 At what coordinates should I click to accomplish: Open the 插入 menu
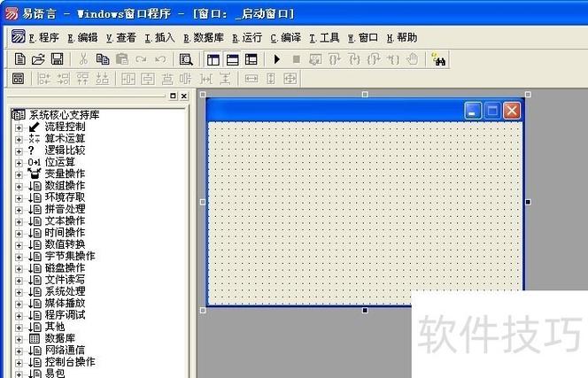coord(159,37)
